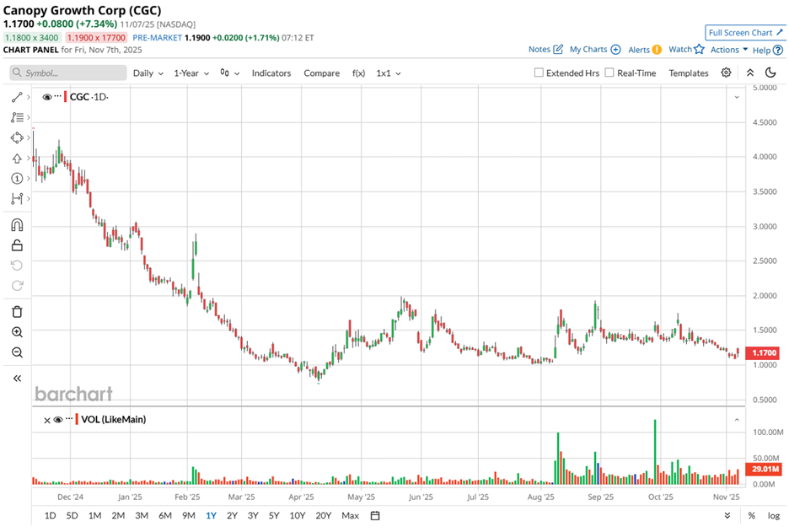
Task: Open Help question mark icon
Action: pyautogui.click(x=777, y=50)
